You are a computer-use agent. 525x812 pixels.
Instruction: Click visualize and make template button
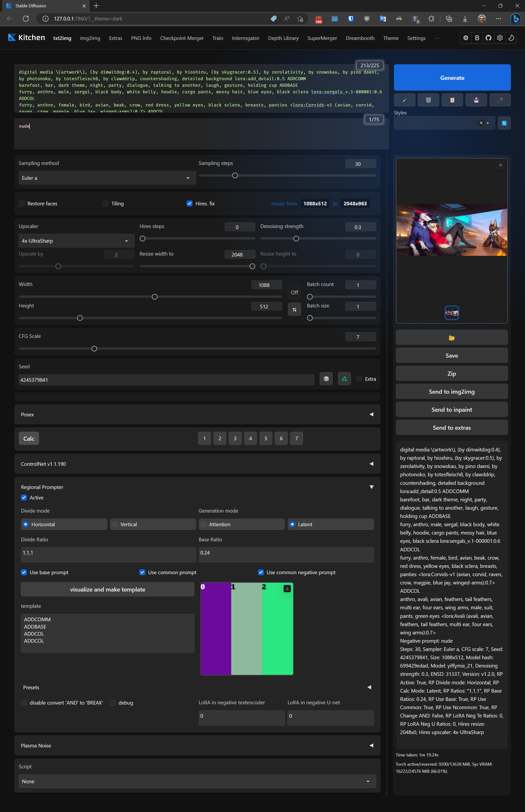[107, 589]
